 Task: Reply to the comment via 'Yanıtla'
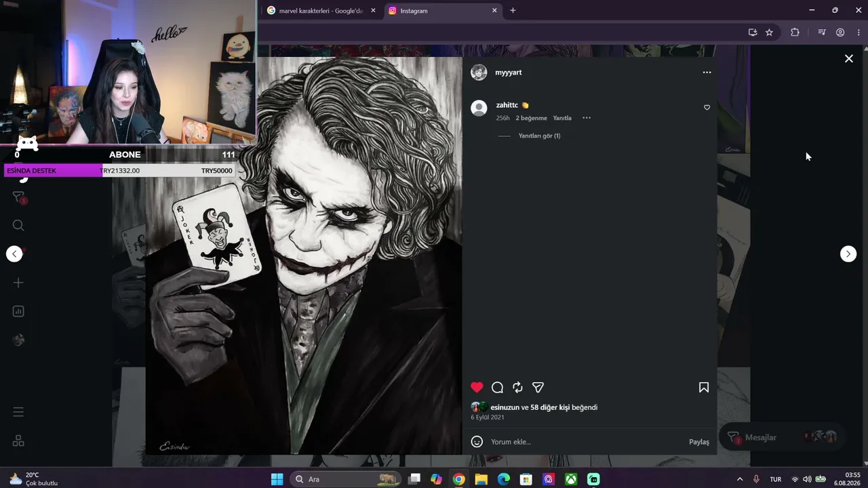coord(562,118)
